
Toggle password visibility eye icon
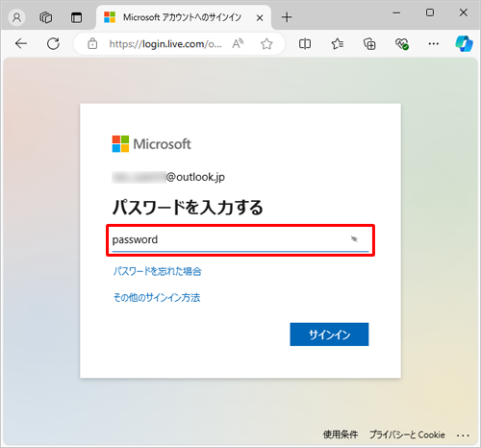pyautogui.click(x=354, y=239)
